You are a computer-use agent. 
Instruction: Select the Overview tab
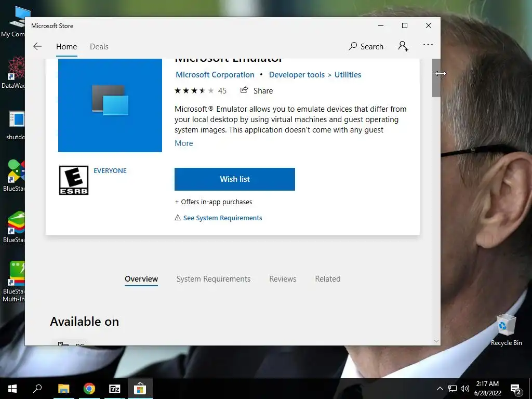(141, 279)
